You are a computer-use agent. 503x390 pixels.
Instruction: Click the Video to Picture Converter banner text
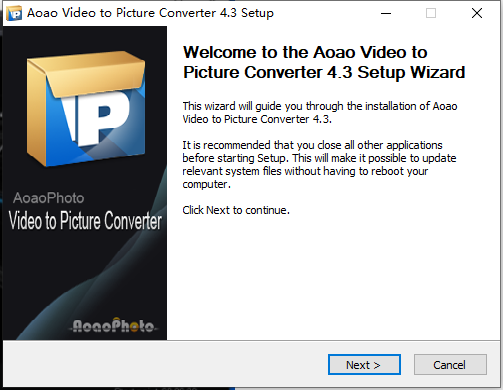point(85,220)
